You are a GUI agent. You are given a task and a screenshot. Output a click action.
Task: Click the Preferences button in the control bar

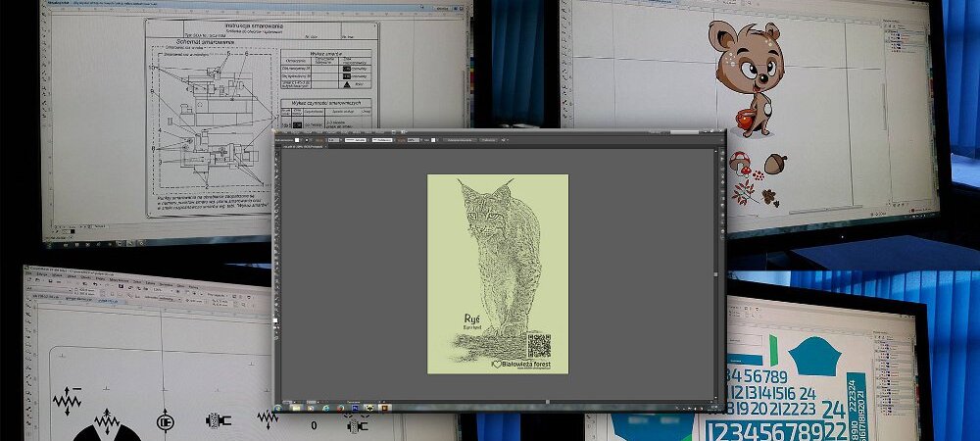(x=487, y=140)
